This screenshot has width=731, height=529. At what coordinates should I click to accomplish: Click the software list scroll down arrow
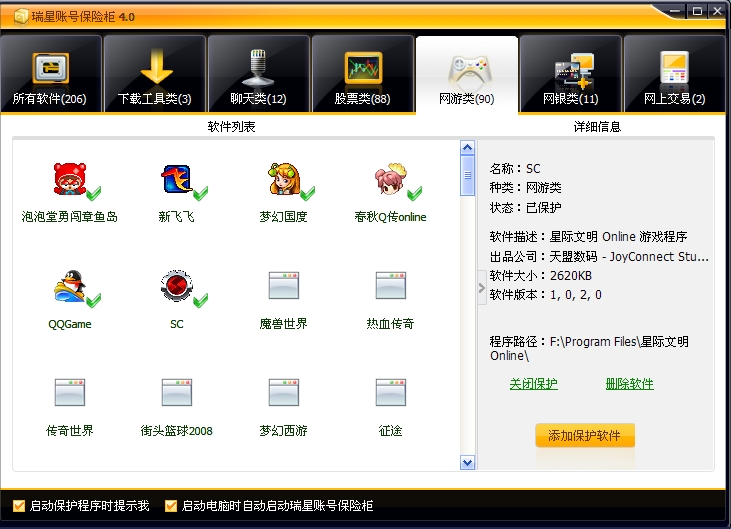(x=467, y=462)
